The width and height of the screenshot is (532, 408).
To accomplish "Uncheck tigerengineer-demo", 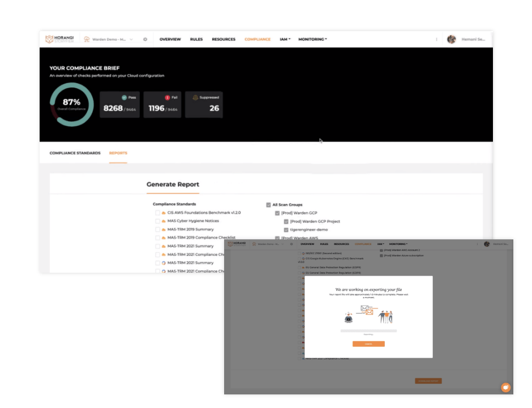I will pyautogui.click(x=286, y=230).
